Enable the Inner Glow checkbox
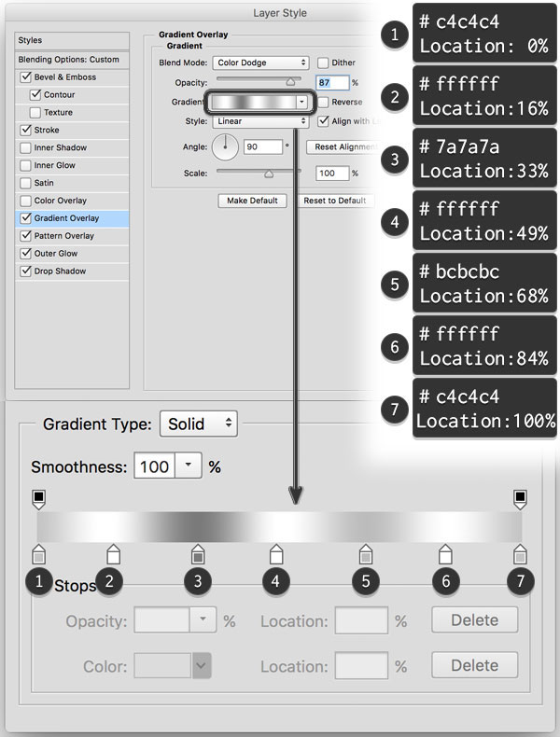 pos(25,165)
